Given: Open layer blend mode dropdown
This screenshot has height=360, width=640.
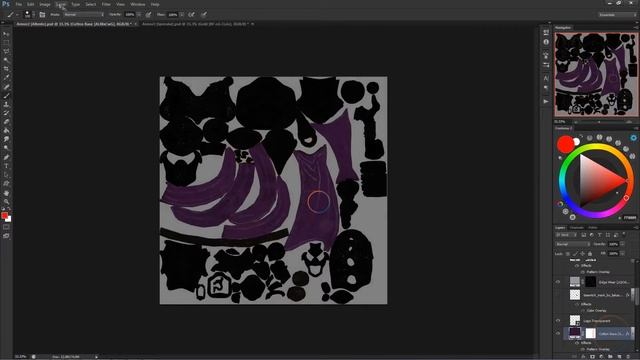Looking at the screenshot, I should pos(572,244).
